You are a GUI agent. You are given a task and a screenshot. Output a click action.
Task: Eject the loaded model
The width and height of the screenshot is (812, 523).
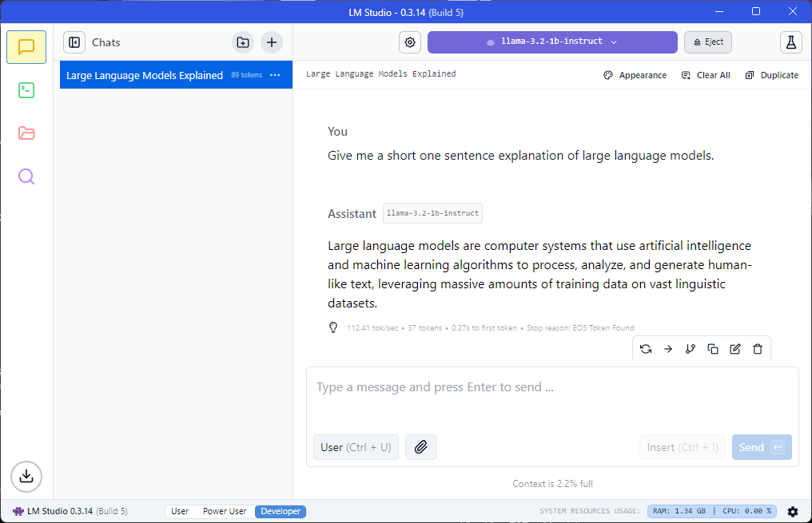(x=707, y=42)
